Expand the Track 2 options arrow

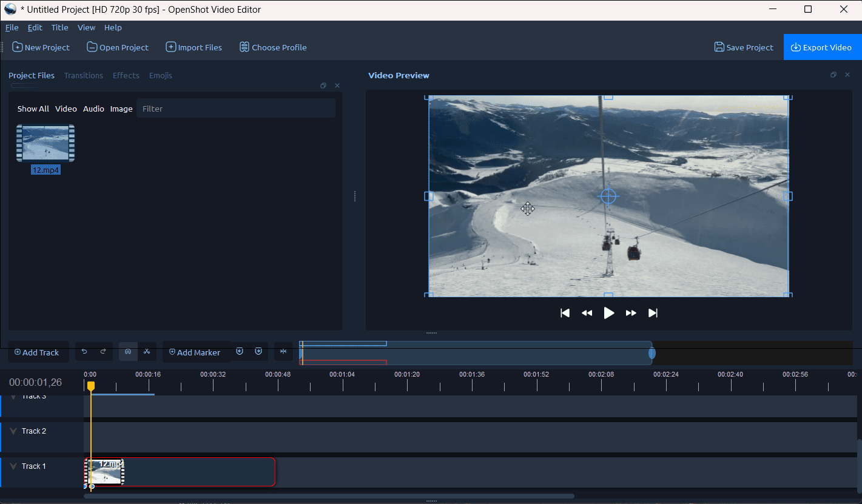[x=13, y=431]
